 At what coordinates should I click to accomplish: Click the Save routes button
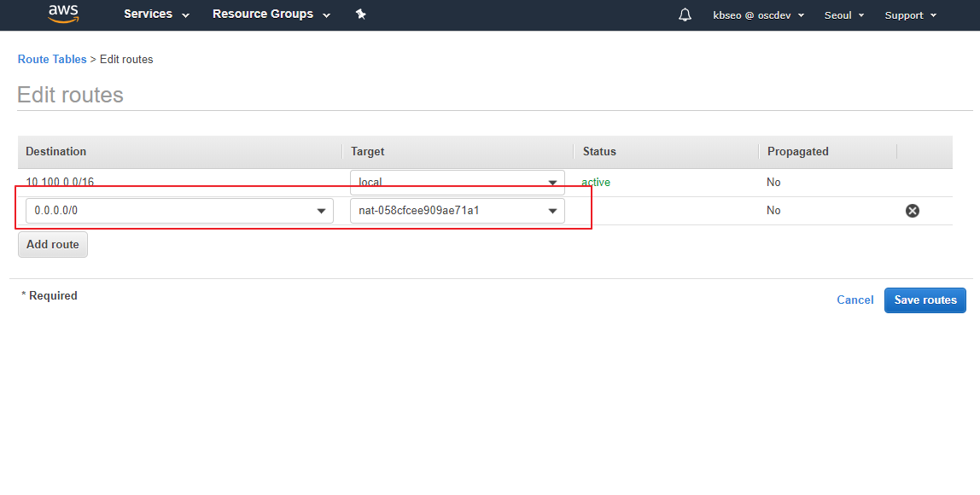point(925,300)
